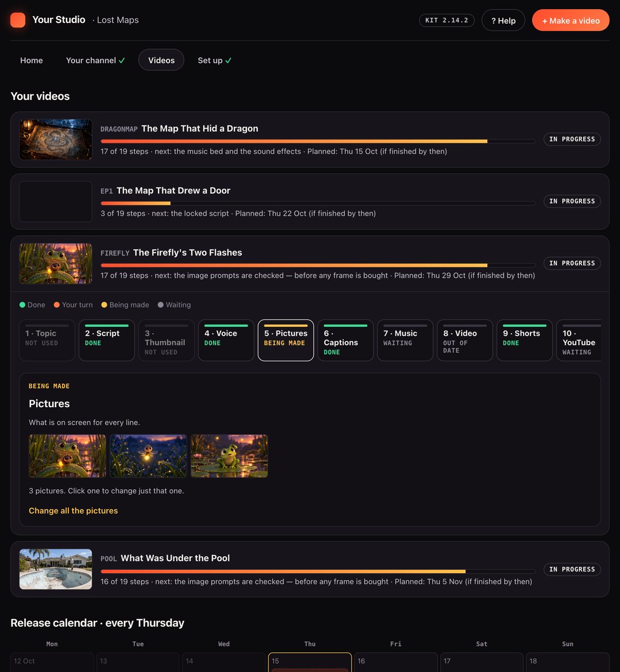
Task: Open The Map That Hid a Dragon thumbnail
Action: coord(56,140)
